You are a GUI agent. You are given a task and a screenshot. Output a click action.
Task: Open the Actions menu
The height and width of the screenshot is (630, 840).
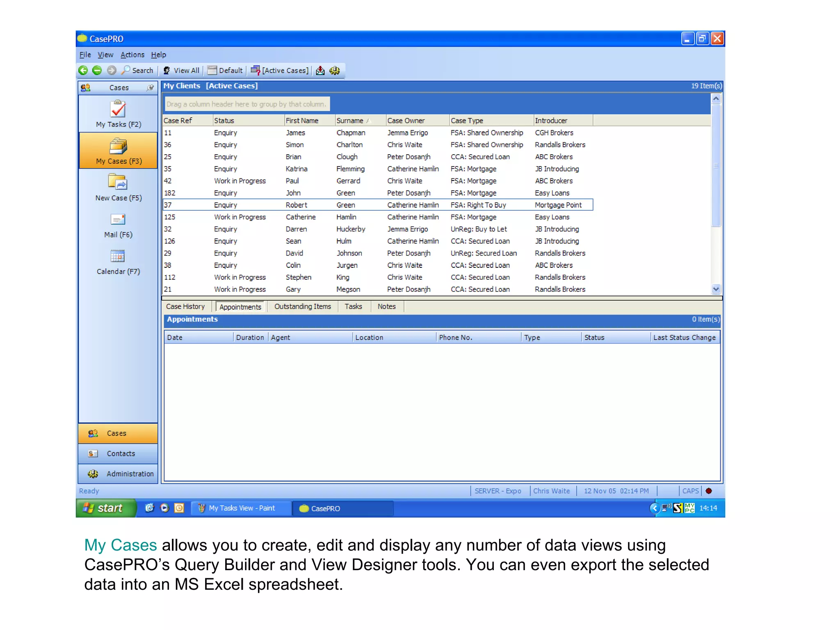132,55
